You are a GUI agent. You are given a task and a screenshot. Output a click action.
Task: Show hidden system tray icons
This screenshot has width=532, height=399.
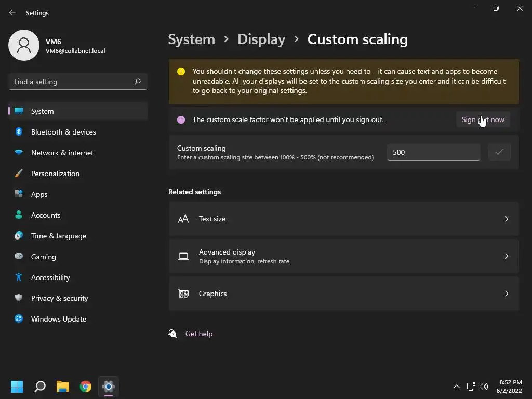point(456,387)
